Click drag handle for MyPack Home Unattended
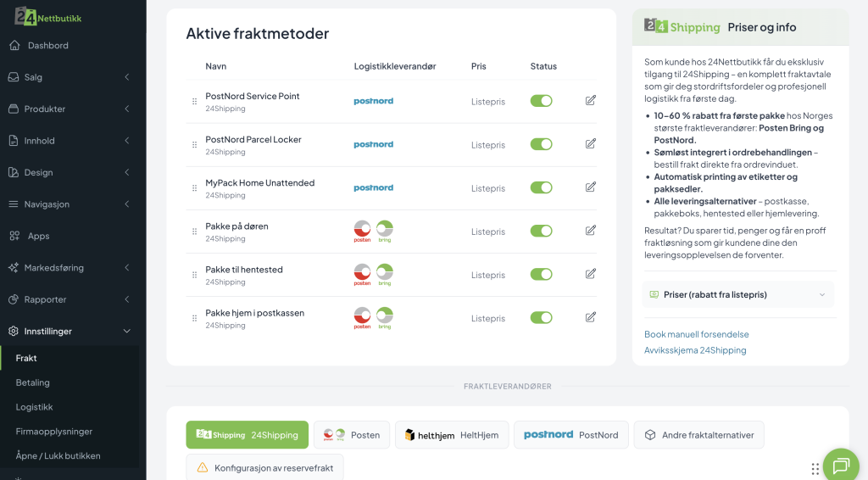 click(x=194, y=188)
